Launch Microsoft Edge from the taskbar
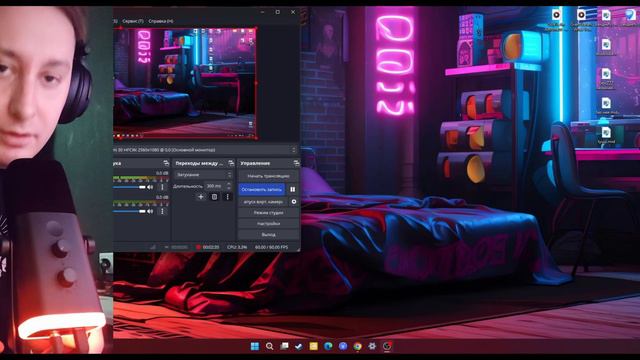This screenshot has height=360, width=640. (x=328, y=346)
